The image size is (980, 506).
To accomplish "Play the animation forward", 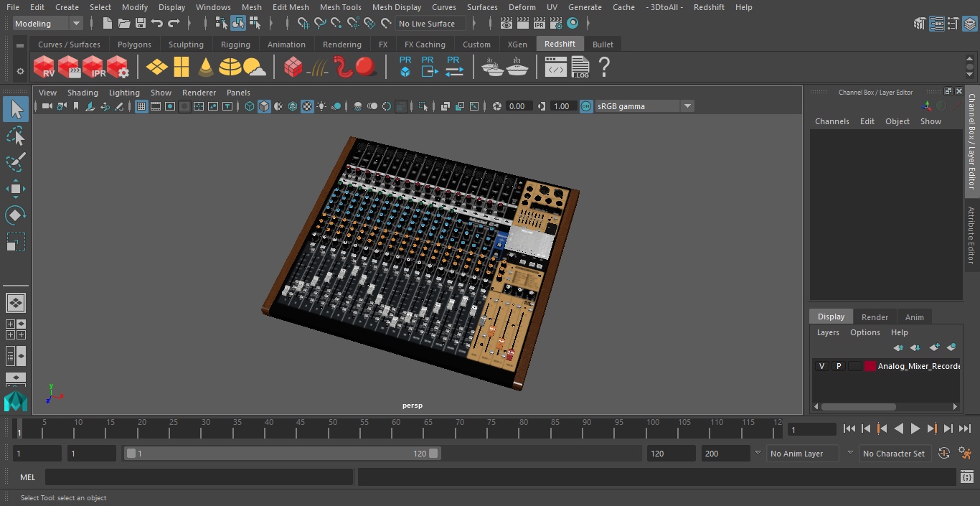I will 915,428.
